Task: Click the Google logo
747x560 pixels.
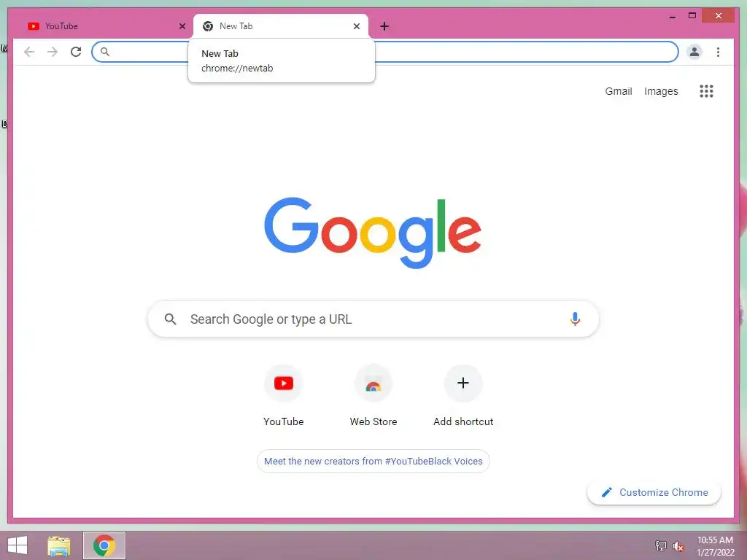Action: pyautogui.click(x=373, y=233)
